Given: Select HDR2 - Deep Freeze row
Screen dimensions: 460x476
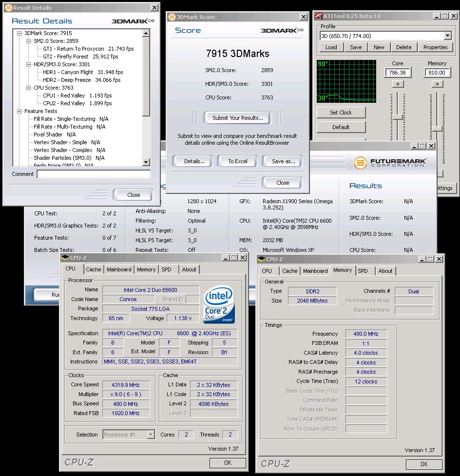Looking at the screenshot, I should click(82, 80).
